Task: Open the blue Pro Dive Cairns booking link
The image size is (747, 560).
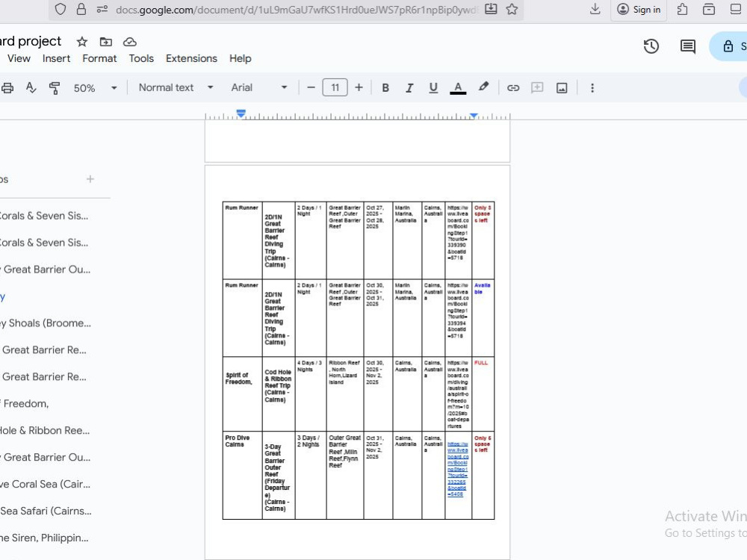Action: pos(458,469)
